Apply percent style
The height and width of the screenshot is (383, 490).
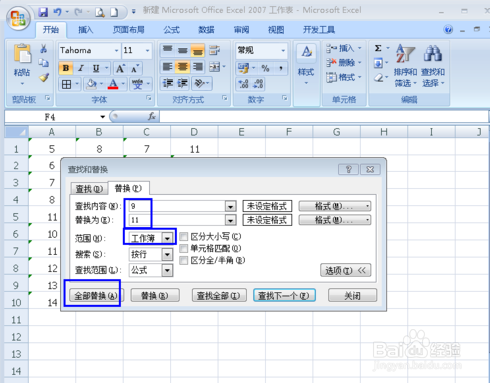tap(265, 68)
